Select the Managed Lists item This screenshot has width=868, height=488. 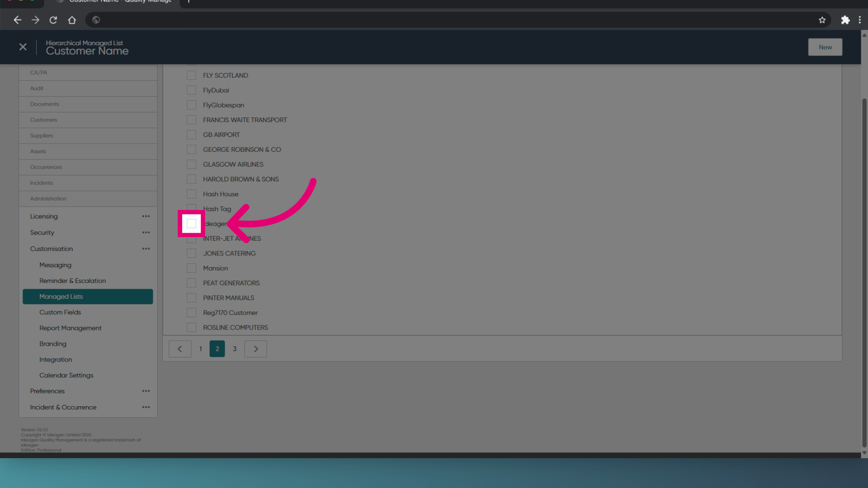point(88,297)
